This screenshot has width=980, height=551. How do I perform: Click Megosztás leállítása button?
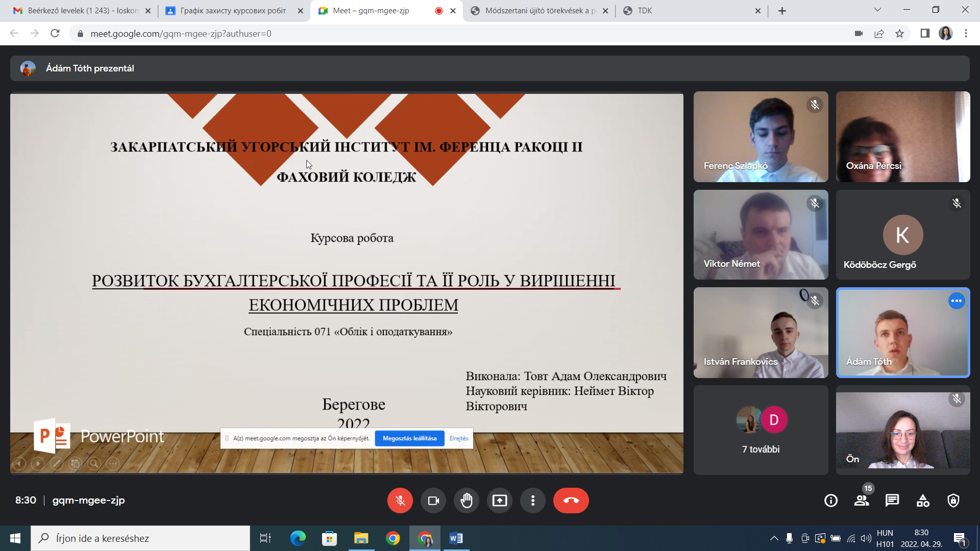[x=409, y=438]
